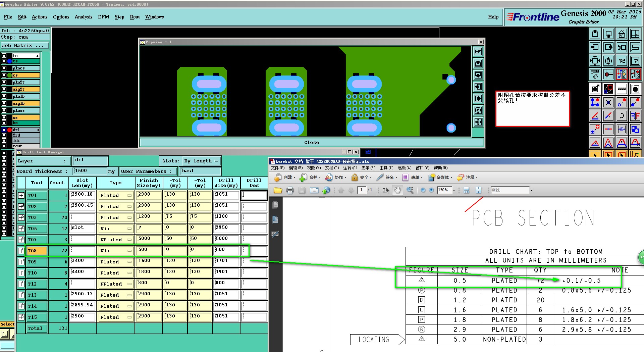The image size is (644, 352).
Task: Toggle the checkbox for layer plncs
Action: pos(4,68)
